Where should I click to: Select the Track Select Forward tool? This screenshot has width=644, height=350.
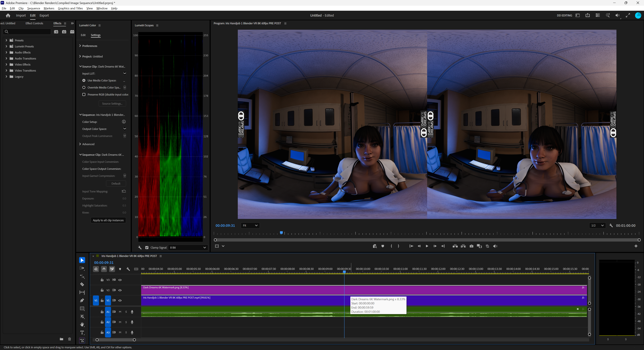point(82,268)
